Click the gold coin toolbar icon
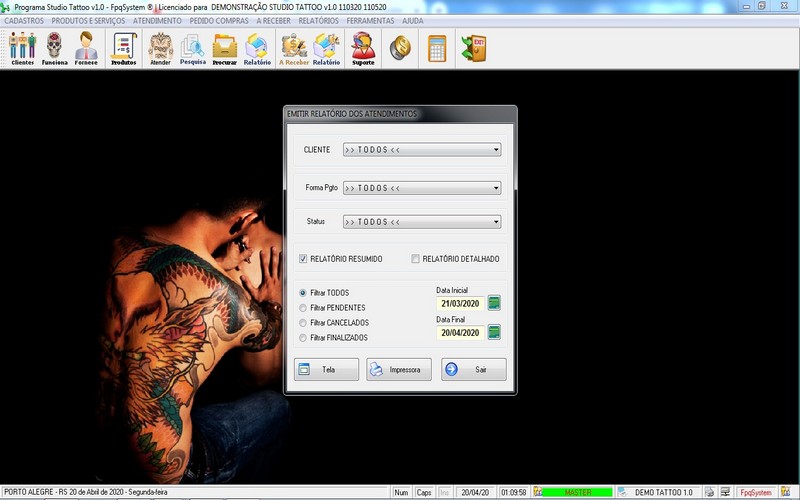 pyautogui.click(x=400, y=48)
